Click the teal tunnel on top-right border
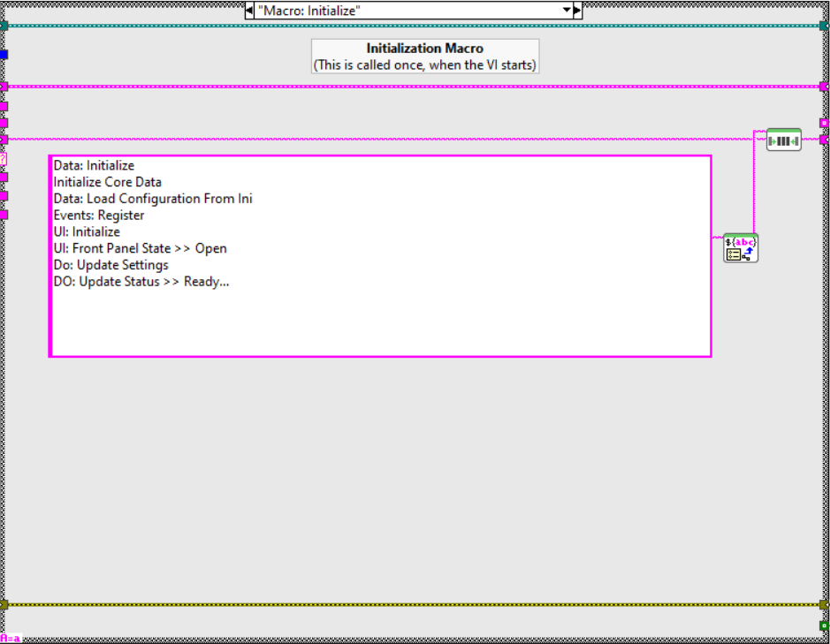This screenshot has height=644, width=830. point(824,26)
